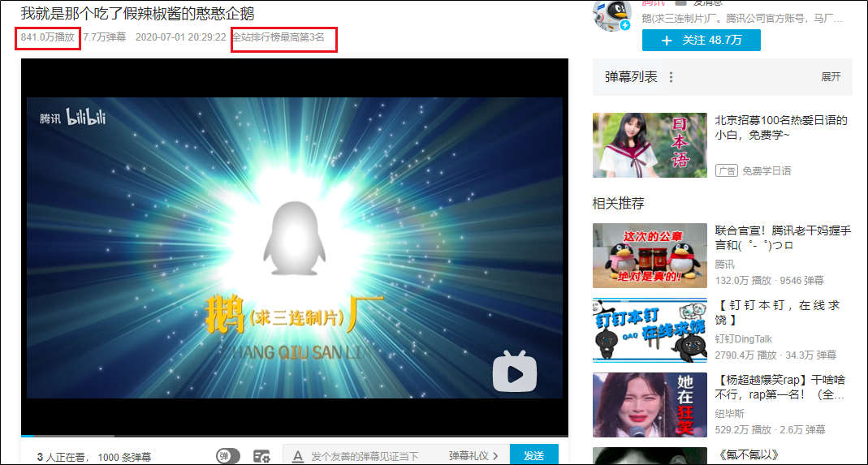Open the 钉钉本钉在线求饶 thumbnail
Screen dimensions: 868x465
click(650, 330)
